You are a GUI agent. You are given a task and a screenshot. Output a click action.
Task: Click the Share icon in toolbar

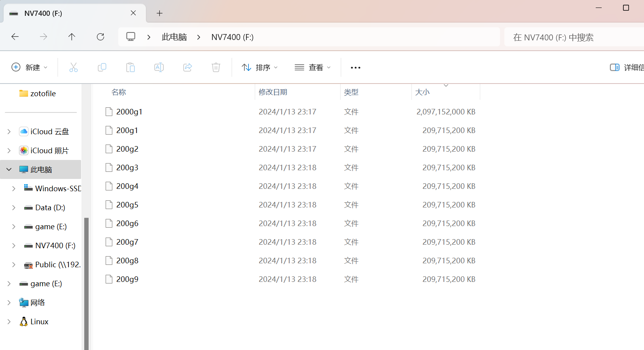[x=188, y=67]
